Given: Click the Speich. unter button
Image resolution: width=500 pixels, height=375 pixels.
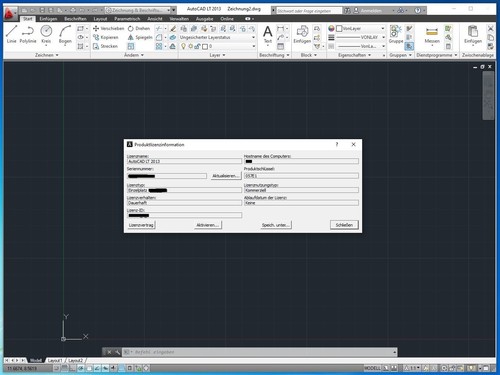Looking at the screenshot, I should click(276, 225).
